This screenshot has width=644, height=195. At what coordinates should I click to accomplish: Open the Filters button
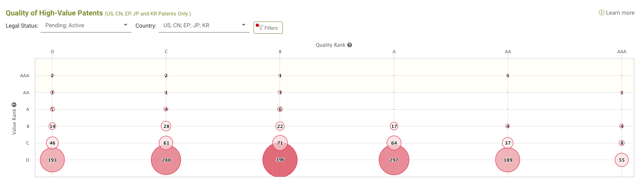point(268,28)
